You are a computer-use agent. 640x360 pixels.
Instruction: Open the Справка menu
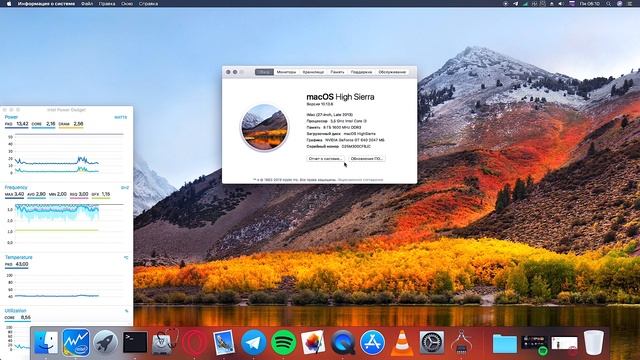pyautogui.click(x=148, y=4)
